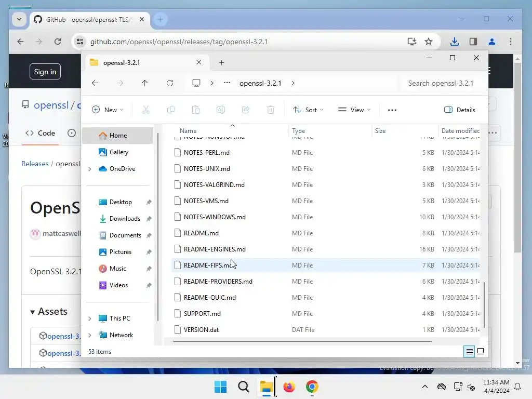Click the Copy icon in Explorer toolbar
This screenshot has width=532, height=399.
(x=171, y=110)
